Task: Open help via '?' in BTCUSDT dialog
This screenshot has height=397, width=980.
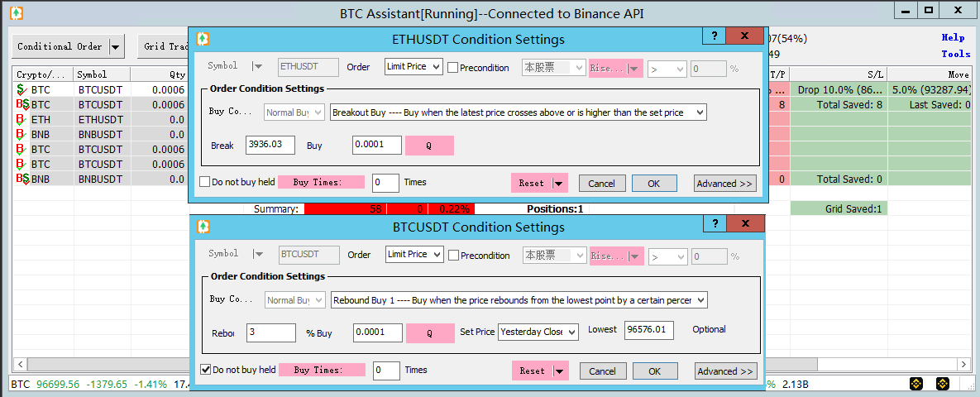Action: coord(715,223)
